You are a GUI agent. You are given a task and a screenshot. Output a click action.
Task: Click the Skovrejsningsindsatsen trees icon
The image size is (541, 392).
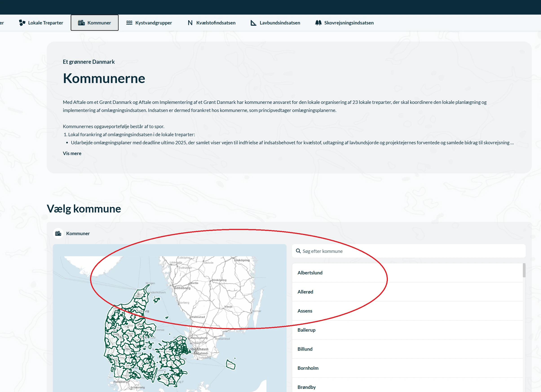(318, 23)
